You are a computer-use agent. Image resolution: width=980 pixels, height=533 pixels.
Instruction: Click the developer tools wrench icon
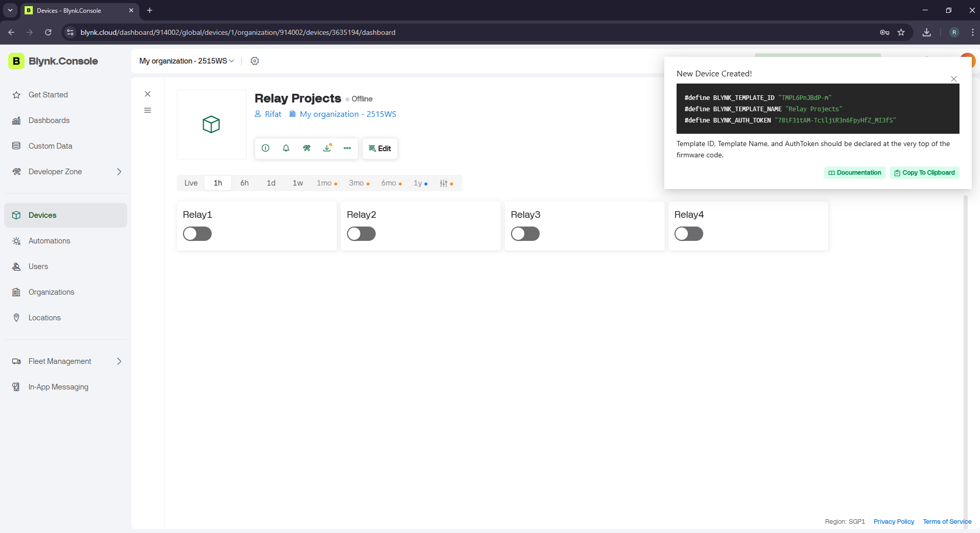coord(307,148)
